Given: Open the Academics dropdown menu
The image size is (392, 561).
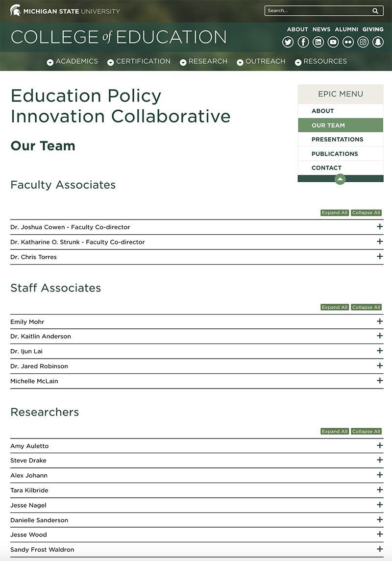Looking at the screenshot, I should coord(72,62).
